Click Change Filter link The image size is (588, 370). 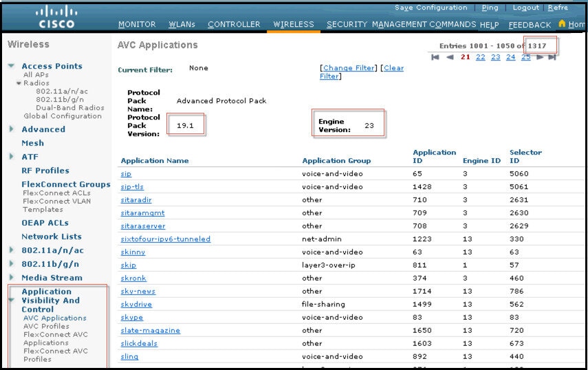point(349,68)
